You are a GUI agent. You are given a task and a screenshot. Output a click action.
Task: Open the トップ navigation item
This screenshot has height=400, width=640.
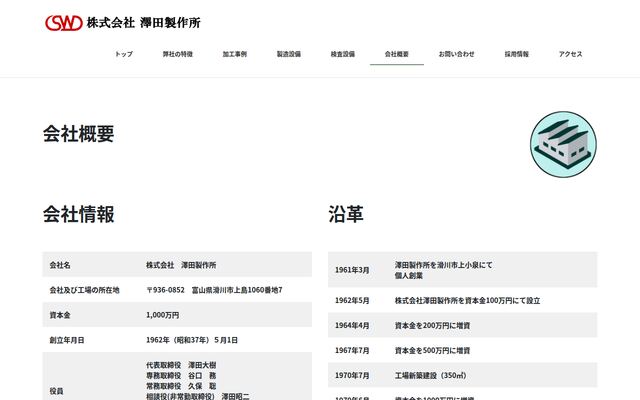click(124, 54)
